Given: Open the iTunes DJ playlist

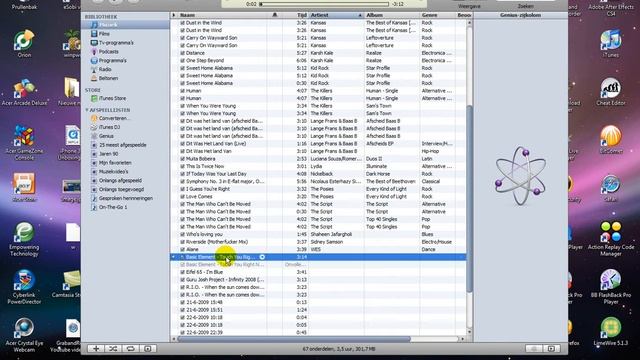Looking at the screenshot, I should pos(109,127).
